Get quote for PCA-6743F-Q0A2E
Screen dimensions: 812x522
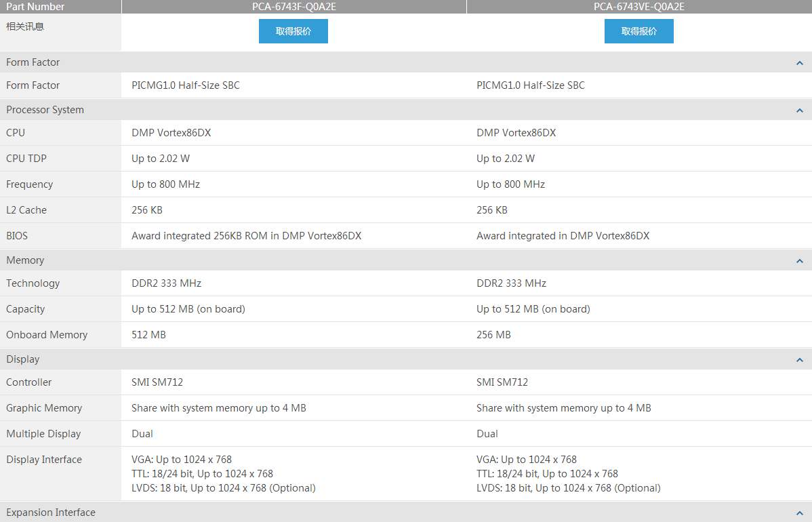pos(293,31)
